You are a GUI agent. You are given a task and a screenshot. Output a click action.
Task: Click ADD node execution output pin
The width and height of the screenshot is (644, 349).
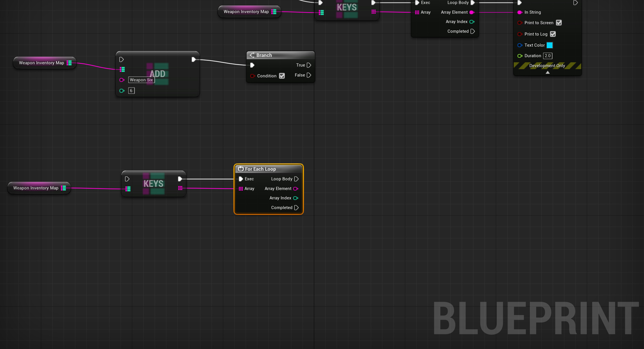point(194,59)
